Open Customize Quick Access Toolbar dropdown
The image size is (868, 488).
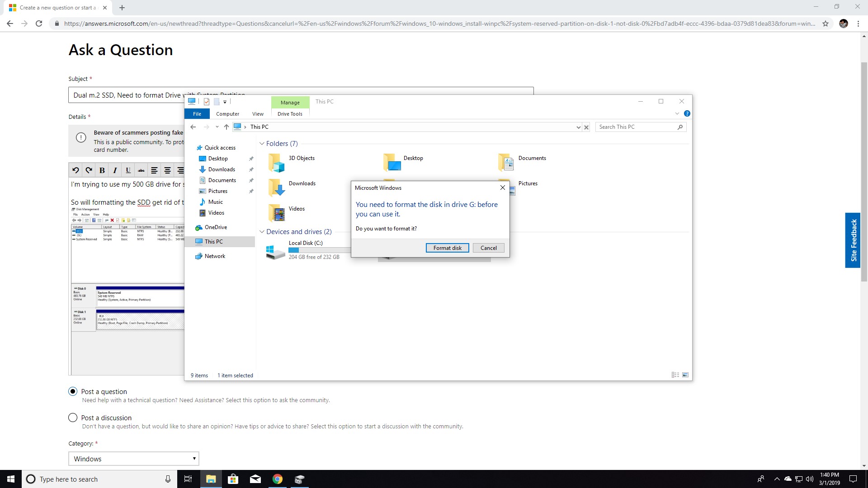(225, 102)
